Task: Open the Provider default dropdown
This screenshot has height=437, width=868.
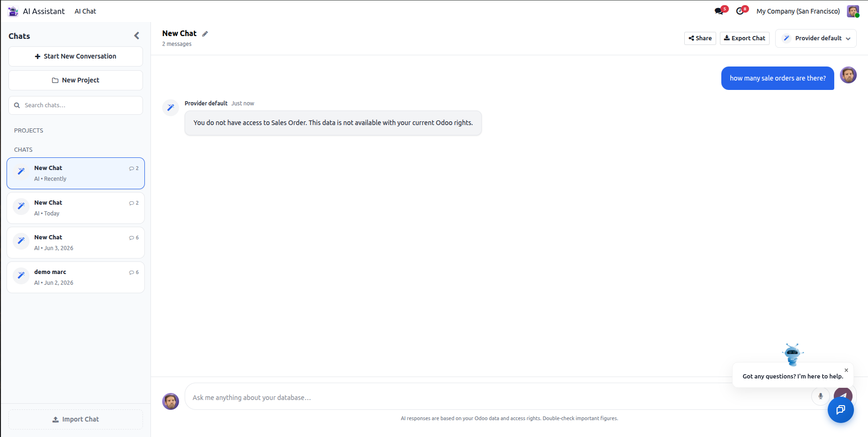Action: [x=816, y=38]
